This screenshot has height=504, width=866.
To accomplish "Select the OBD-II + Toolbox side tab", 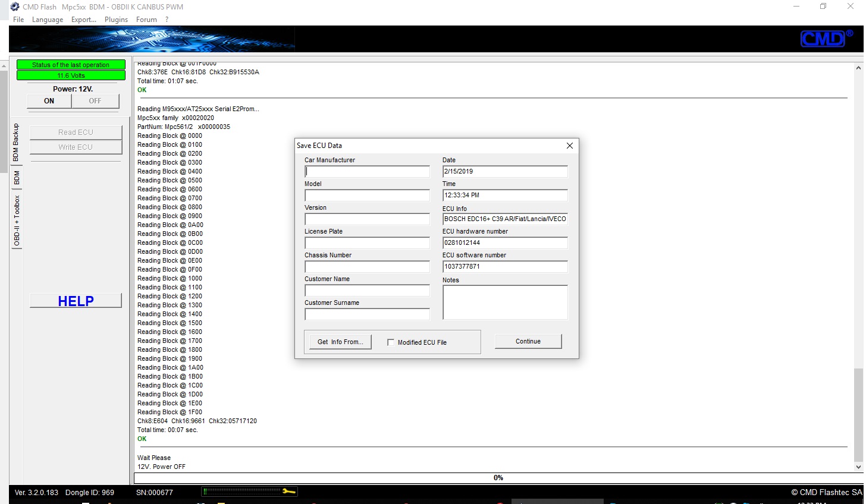I will point(17,220).
